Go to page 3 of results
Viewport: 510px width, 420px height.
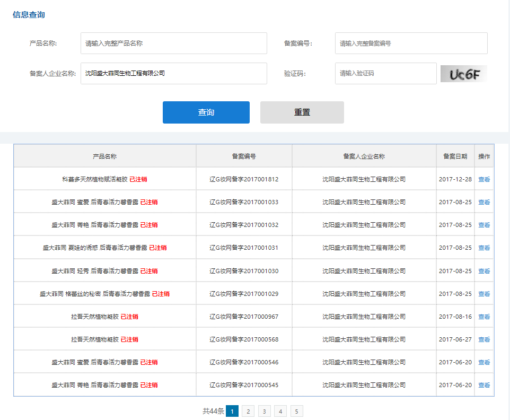[264, 411]
